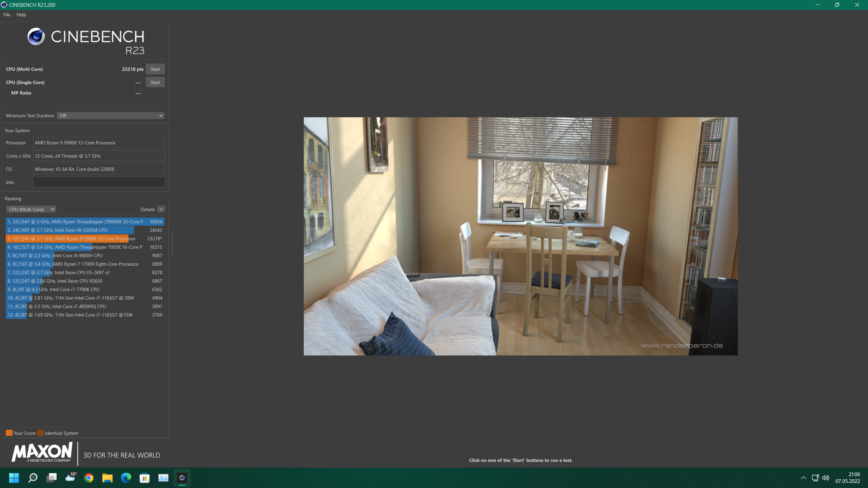This screenshot has width=868, height=488.
Task: Launch Microsoft Edge from the taskbar
Action: (x=126, y=478)
